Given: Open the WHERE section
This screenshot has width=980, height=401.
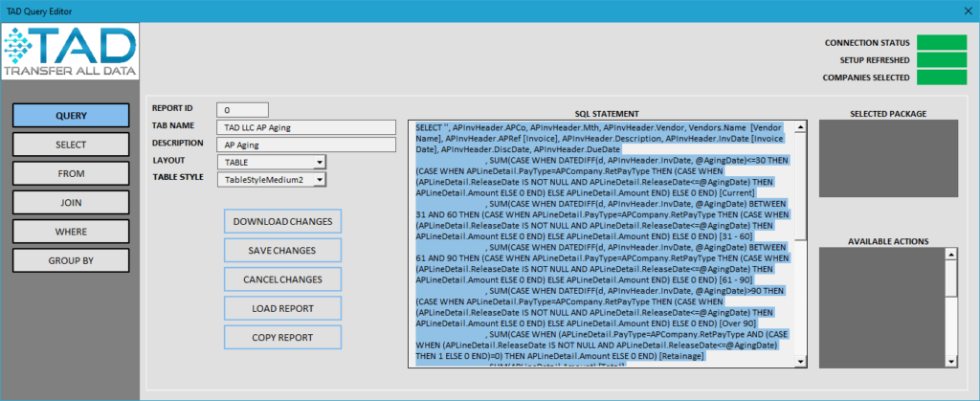Looking at the screenshot, I should click(71, 232).
